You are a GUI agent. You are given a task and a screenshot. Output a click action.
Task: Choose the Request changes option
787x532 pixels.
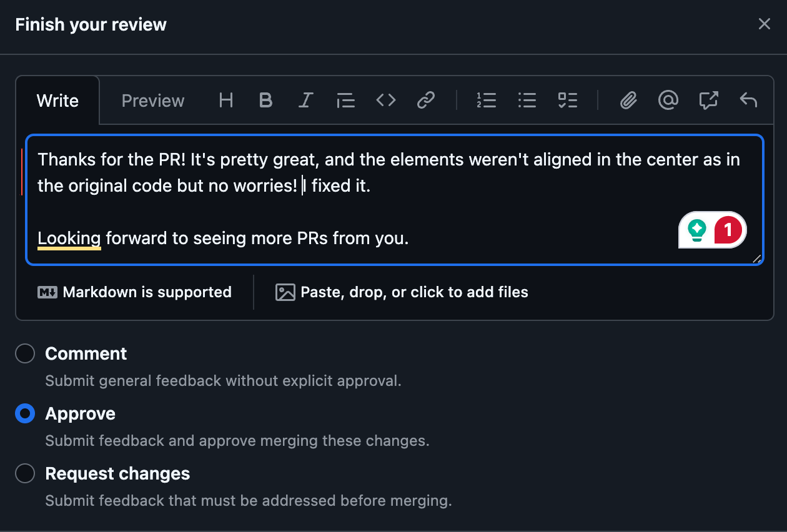tap(25, 473)
